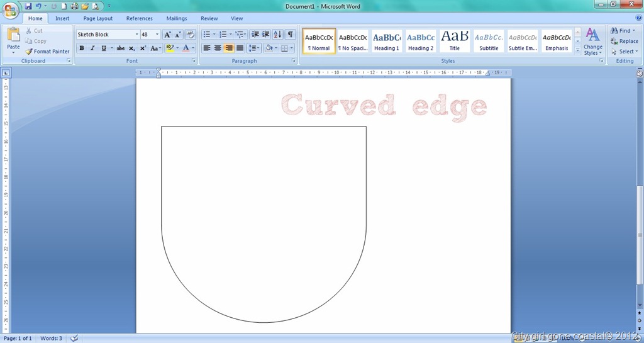Apply the red font color
The width and height of the screenshot is (644, 343).
(186, 48)
